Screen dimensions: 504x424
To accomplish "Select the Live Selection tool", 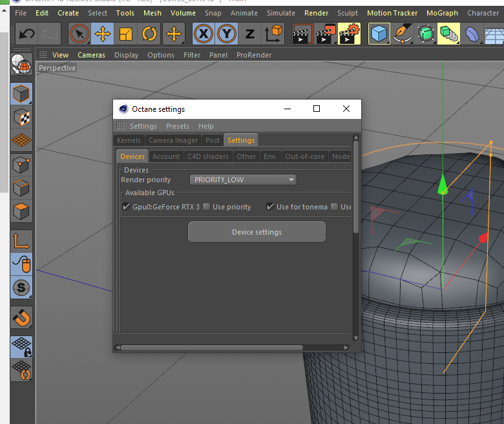I will pos(79,34).
